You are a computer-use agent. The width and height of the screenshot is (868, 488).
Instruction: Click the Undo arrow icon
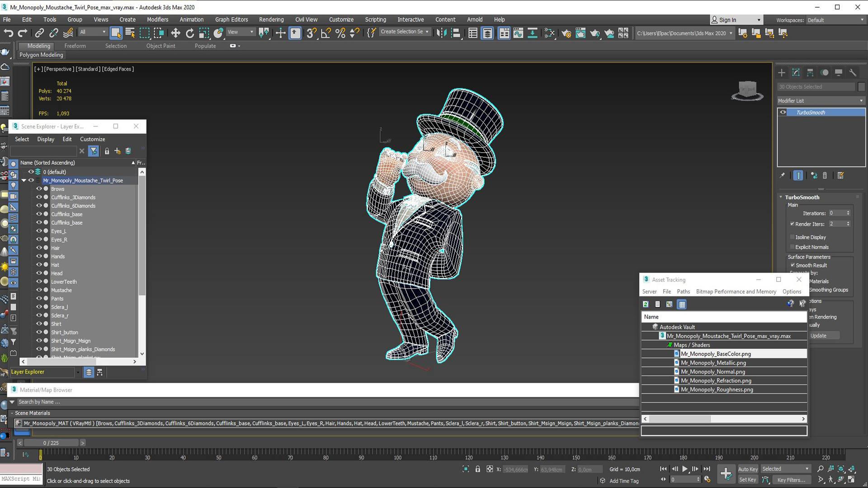click(8, 33)
